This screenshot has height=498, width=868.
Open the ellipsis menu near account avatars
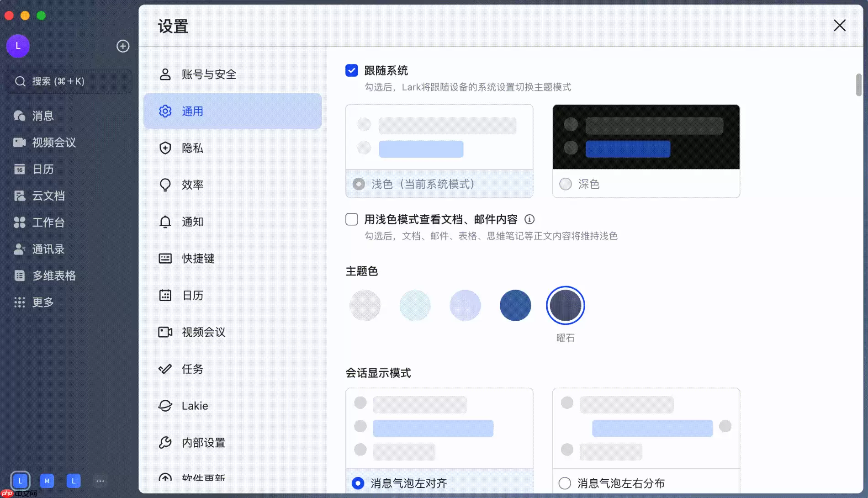101,481
